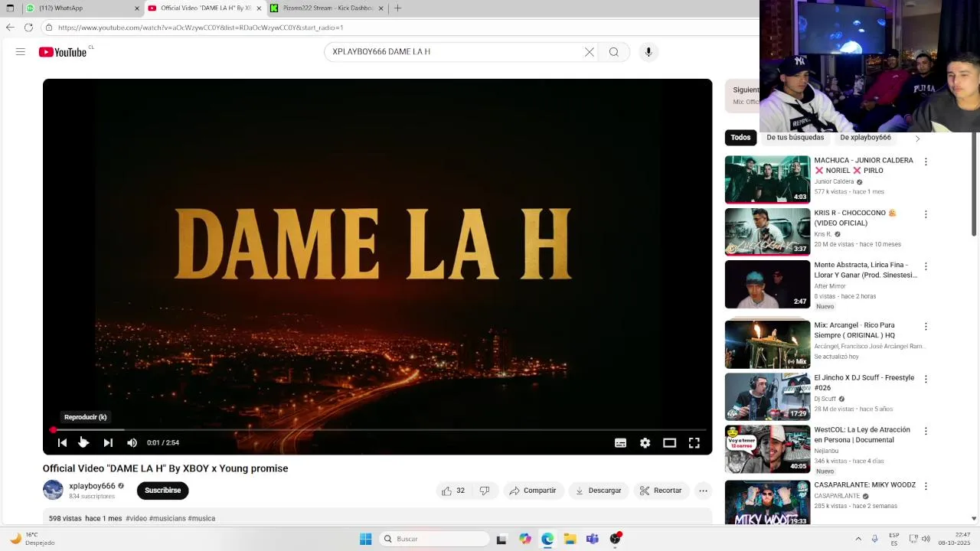The width and height of the screenshot is (980, 551).
Task: Open the WestCOL: La Ley de Atracción video title
Action: click(862, 435)
